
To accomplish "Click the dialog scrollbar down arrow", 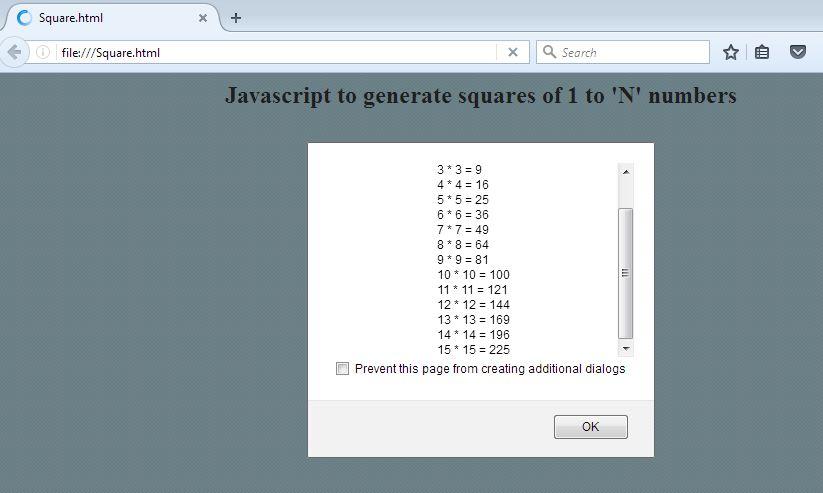I will [626, 349].
